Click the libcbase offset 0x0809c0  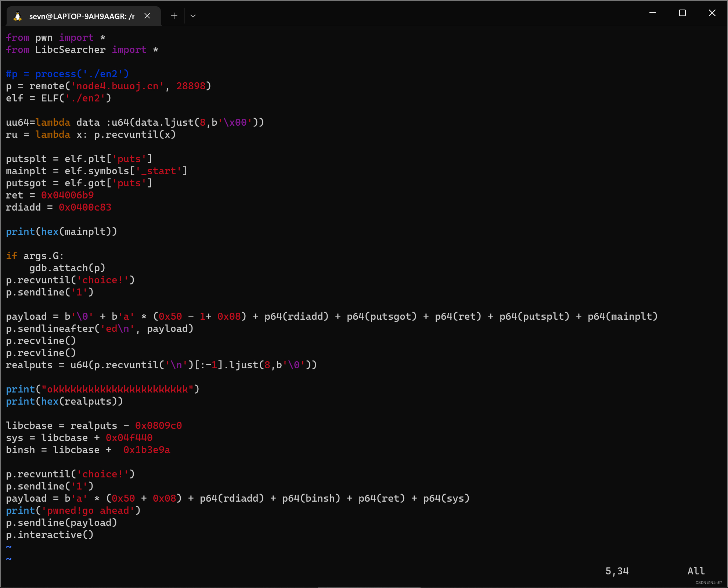159,426
